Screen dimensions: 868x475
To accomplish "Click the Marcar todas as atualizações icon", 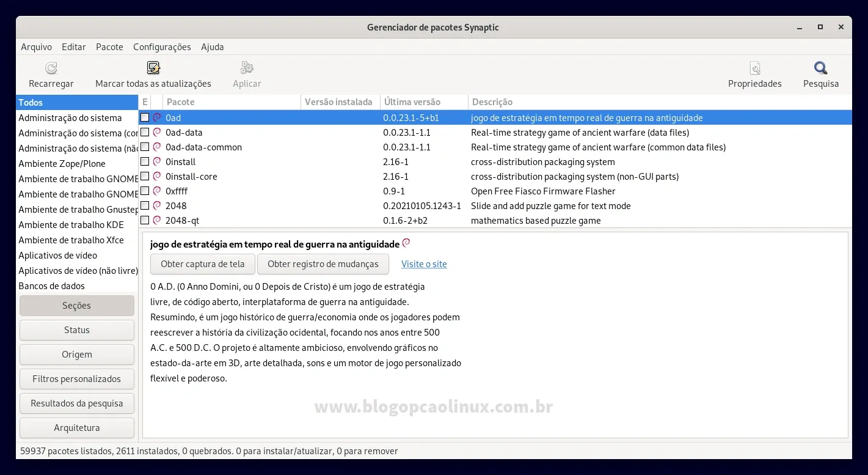I will point(153,68).
